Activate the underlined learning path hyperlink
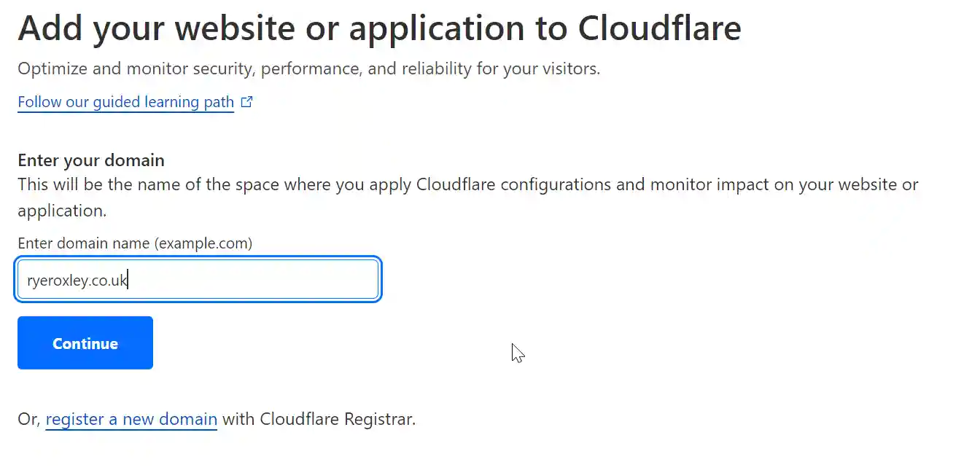980x470 pixels. click(x=125, y=101)
